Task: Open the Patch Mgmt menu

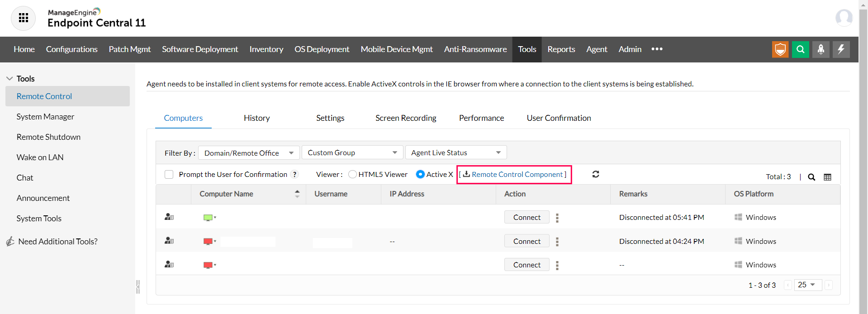Action: coord(129,49)
